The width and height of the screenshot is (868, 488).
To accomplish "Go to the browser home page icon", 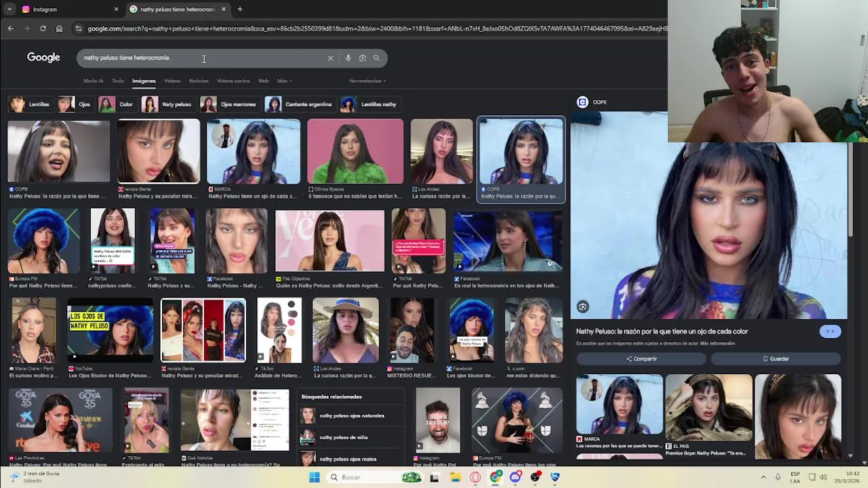I will (x=59, y=28).
